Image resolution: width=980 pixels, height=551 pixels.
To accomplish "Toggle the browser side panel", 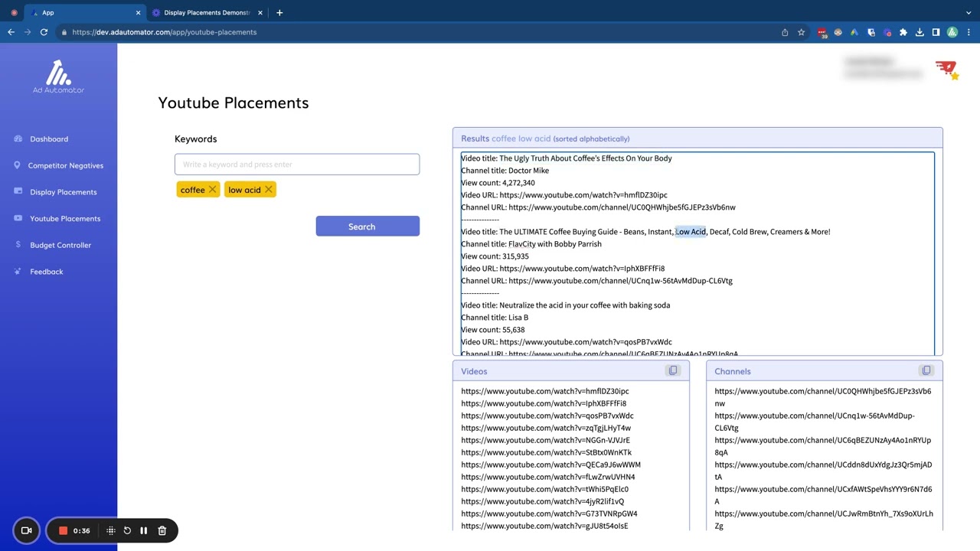I will pyautogui.click(x=936, y=32).
